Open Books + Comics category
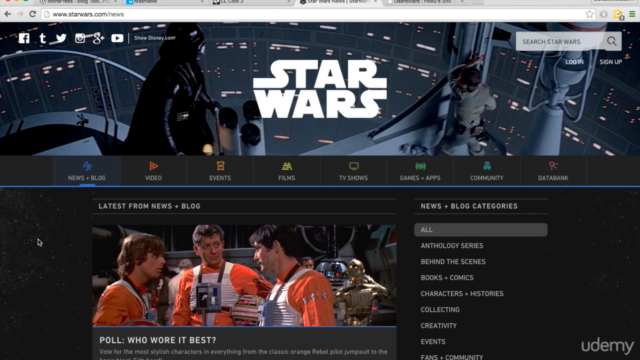Viewport: 640px width, 360px height. 447,278
